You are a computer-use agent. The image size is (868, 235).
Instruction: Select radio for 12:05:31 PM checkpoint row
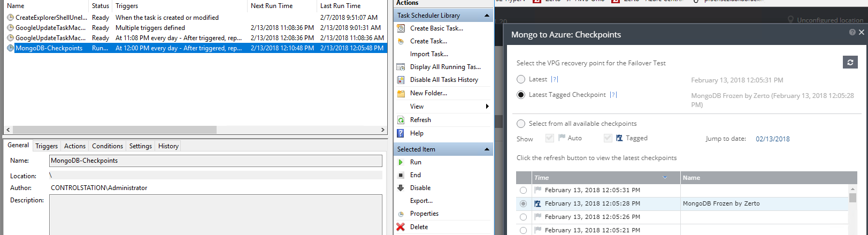click(523, 190)
